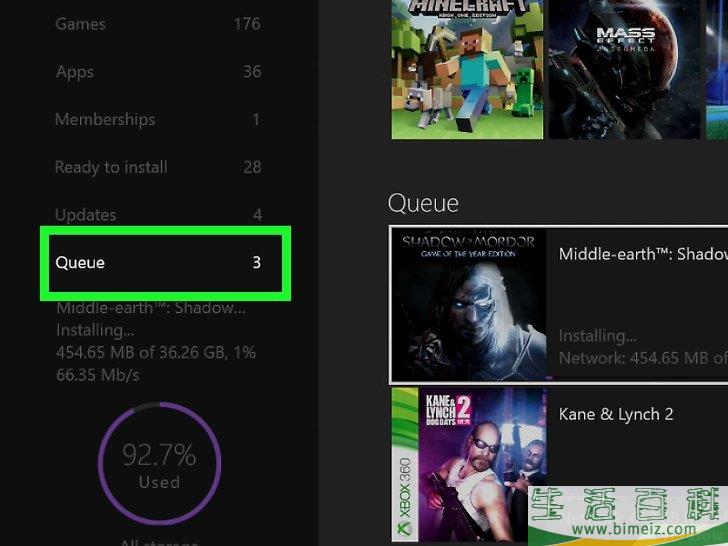The height and width of the screenshot is (546, 728).
Task: Click the Kane & Lynch 2 title
Action: coord(616,414)
